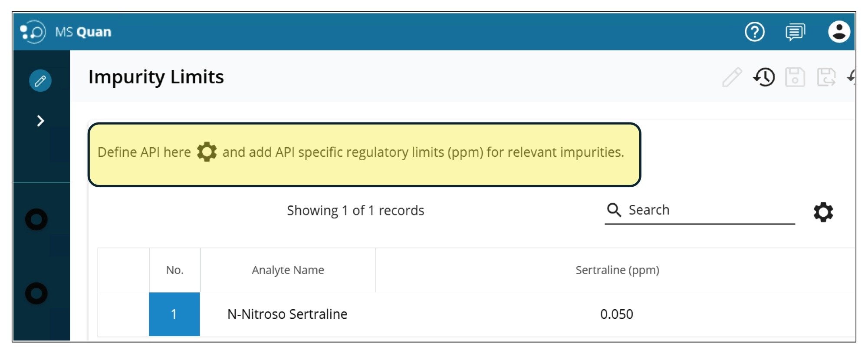The height and width of the screenshot is (357, 868).
Task: Open the user account profile icon
Action: tap(839, 32)
